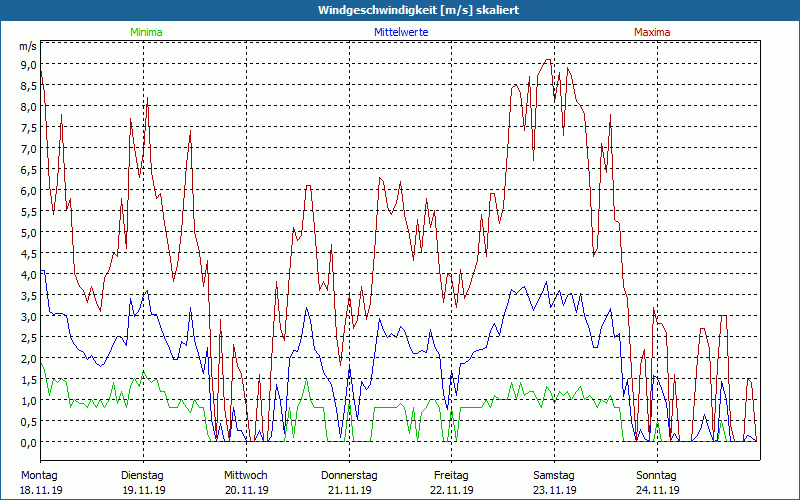800x500 pixels.
Task: Click the 2,5 y-axis value
Action: click(29, 338)
